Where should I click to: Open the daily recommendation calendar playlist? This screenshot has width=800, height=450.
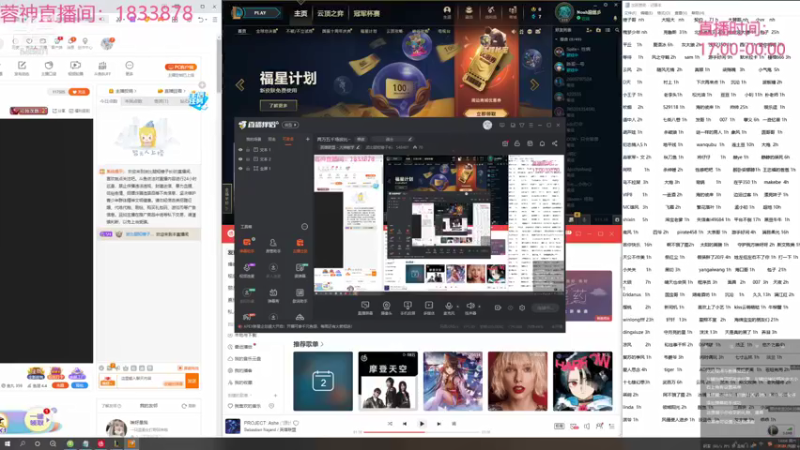point(323,381)
